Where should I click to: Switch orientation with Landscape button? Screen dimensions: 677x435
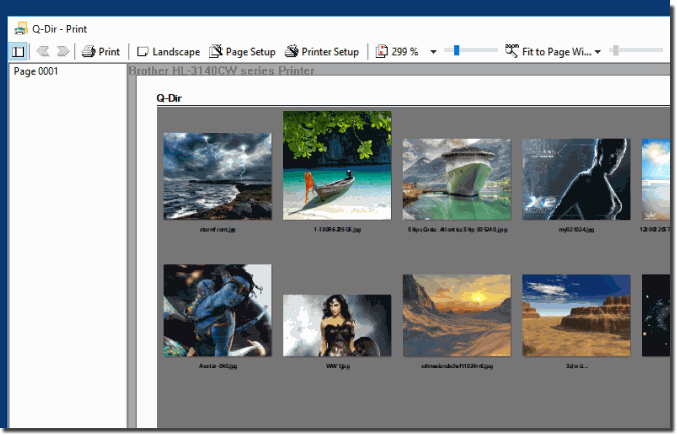(x=168, y=52)
